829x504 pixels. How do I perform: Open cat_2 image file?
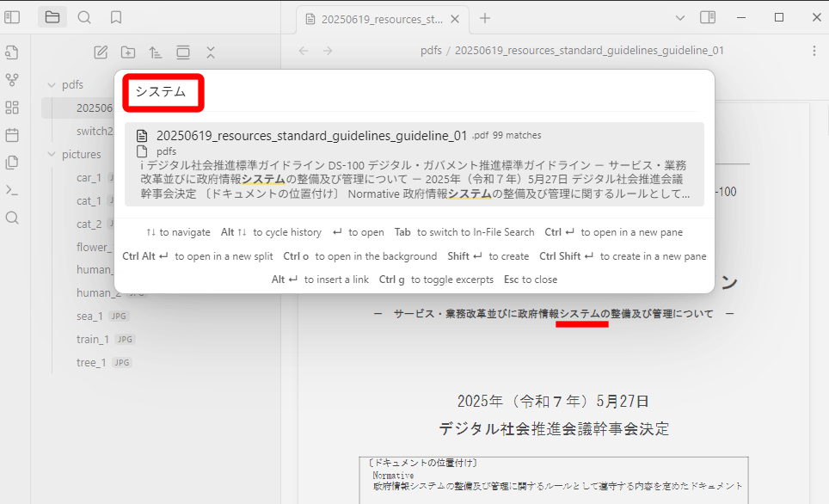coord(89,224)
